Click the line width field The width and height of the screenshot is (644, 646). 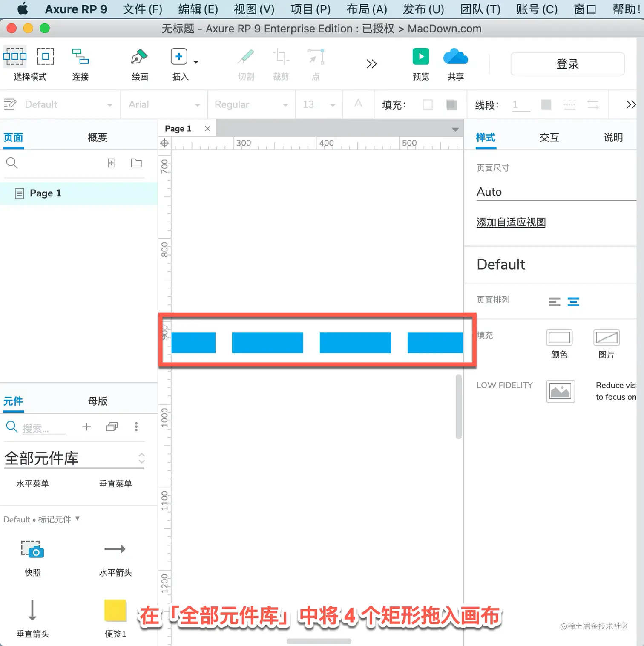521,105
